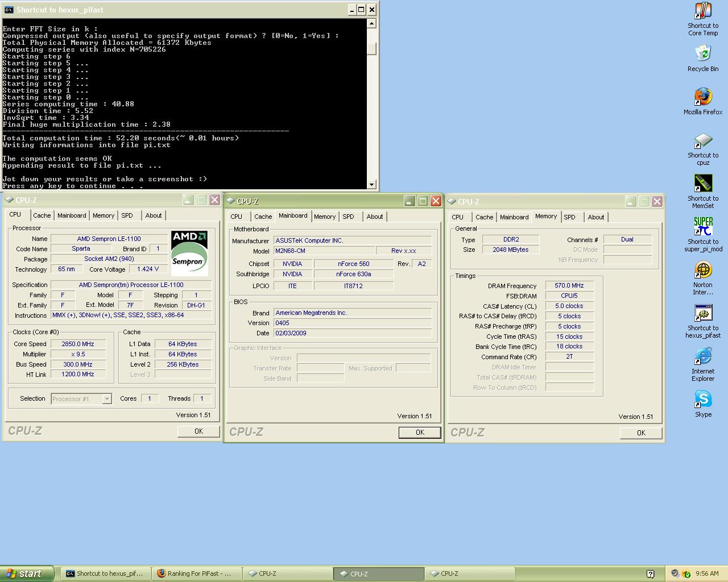Screen dimensions: 728x582
Task: Activate the first CPU-Z taskbar button
Action: point(287,573)
